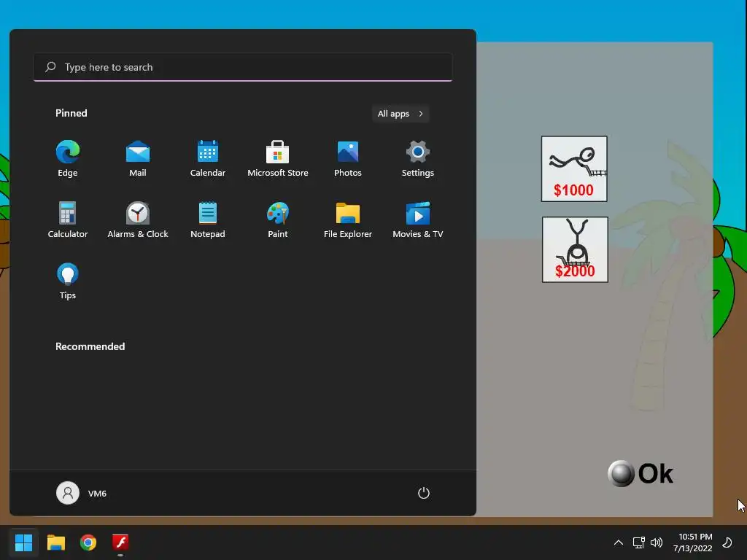The image size is (747, 560).
Task: Open Notepad
Action: click(x=208, y=219)
